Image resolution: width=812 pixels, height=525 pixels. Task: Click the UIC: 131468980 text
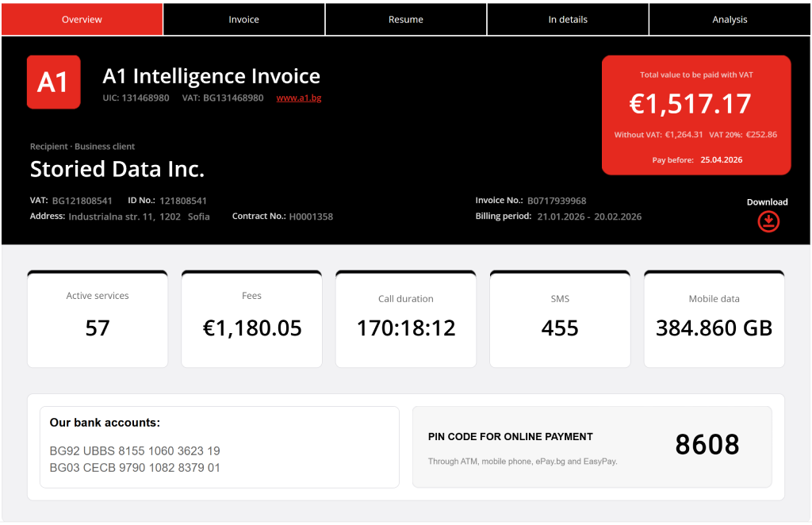(136, 98)
